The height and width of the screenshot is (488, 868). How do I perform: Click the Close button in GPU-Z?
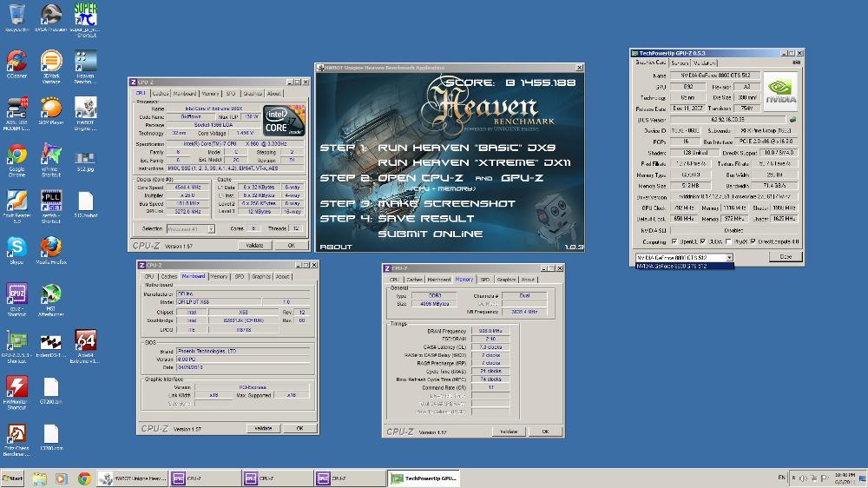click(786, 257)
